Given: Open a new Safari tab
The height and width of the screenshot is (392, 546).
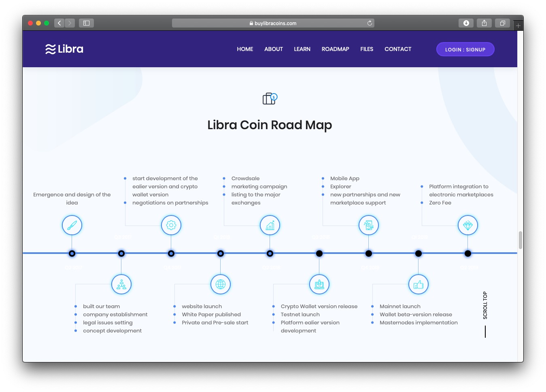Looking at the screenshot, I should [x=518, y=26].
